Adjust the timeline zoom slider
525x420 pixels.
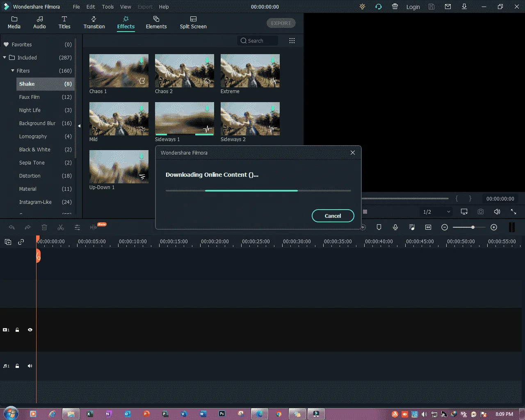[469, 227]
